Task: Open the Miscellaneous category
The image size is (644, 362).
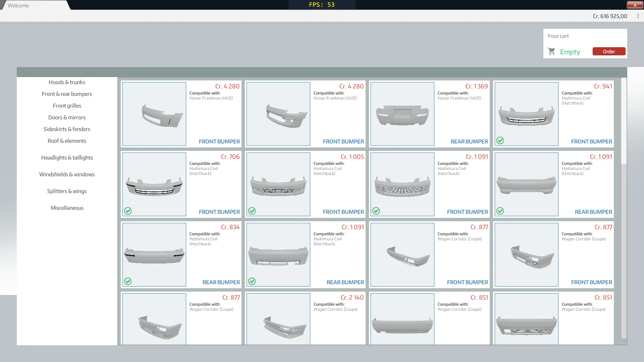Action: tap(67, 208)
